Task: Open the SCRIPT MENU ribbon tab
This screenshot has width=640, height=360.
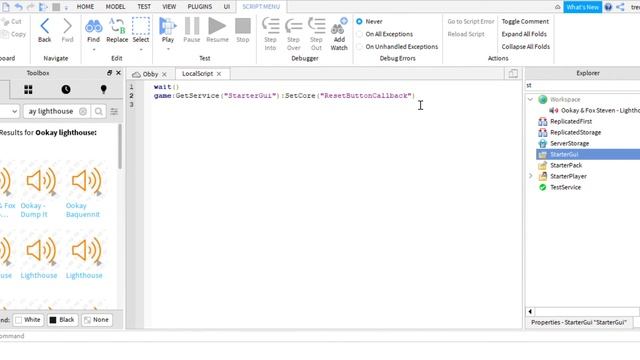Action: (261, 7)
